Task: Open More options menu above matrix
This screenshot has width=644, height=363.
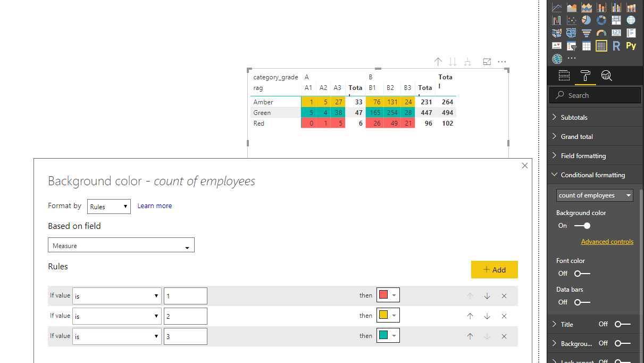Action: (x=502, y=62)
